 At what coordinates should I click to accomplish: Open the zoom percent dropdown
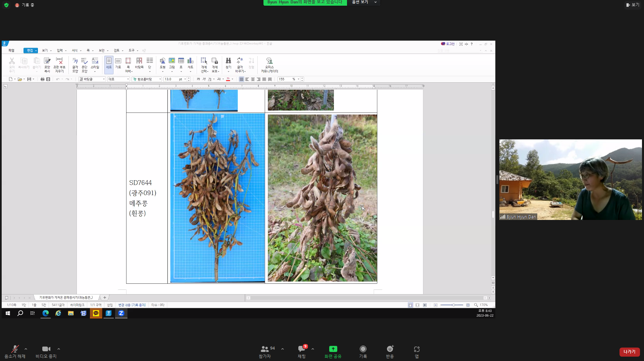[298, 79]
